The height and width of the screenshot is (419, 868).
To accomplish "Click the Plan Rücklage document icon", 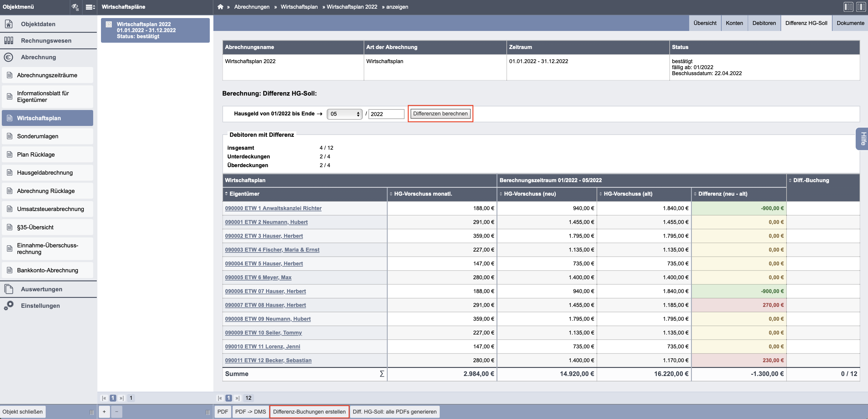I will click(10, 154).
